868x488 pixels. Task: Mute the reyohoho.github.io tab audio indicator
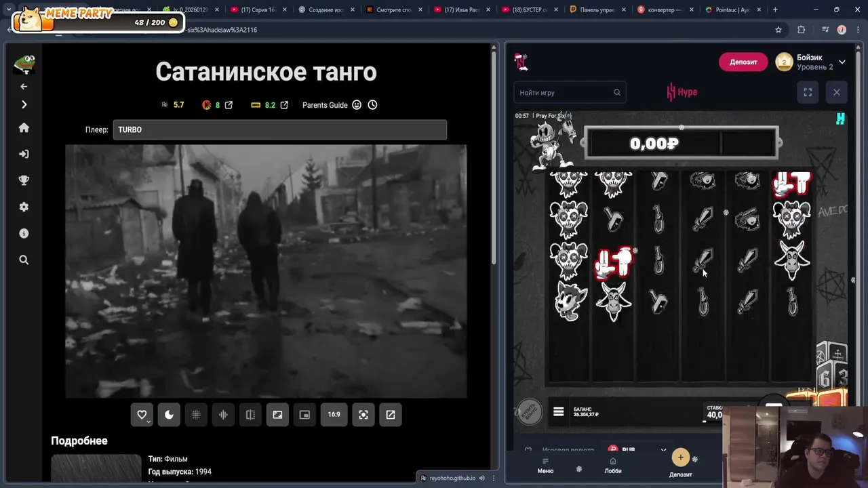click(482, 478)
